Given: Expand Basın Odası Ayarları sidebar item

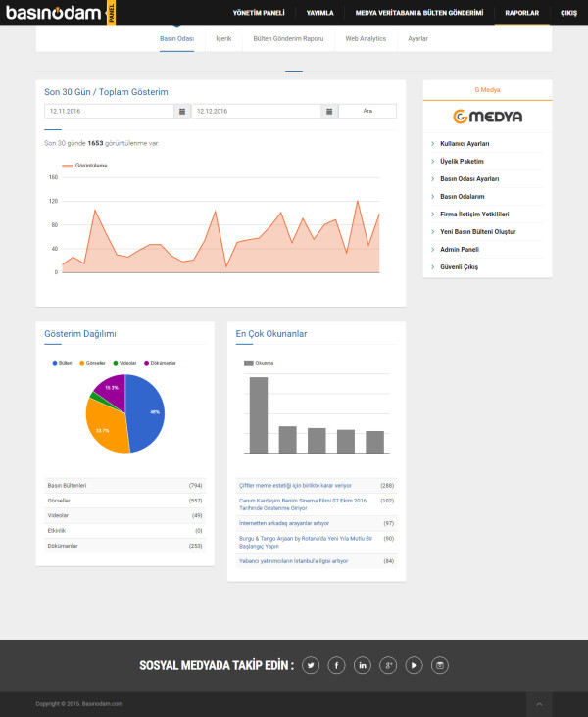Looking at the screenshot, I should pos(469,179).
